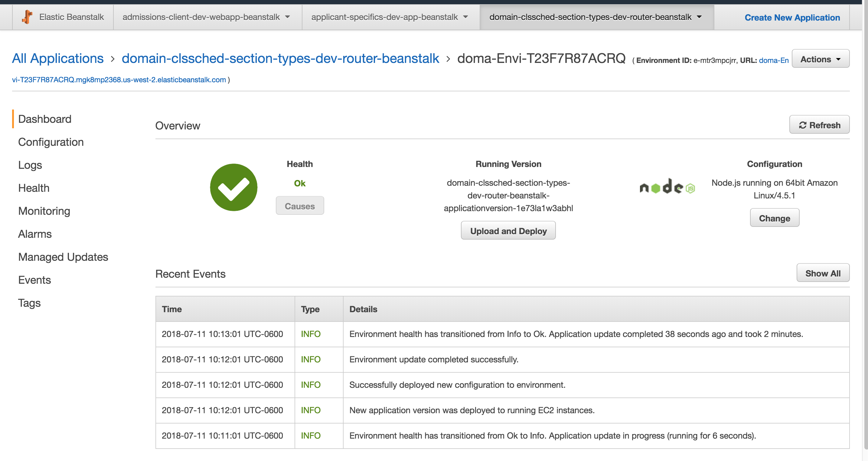This screenshot has height=461, width=868.
Task: Click INFO type in the 10:13:01 row
Action: click(x=311, y=334)
